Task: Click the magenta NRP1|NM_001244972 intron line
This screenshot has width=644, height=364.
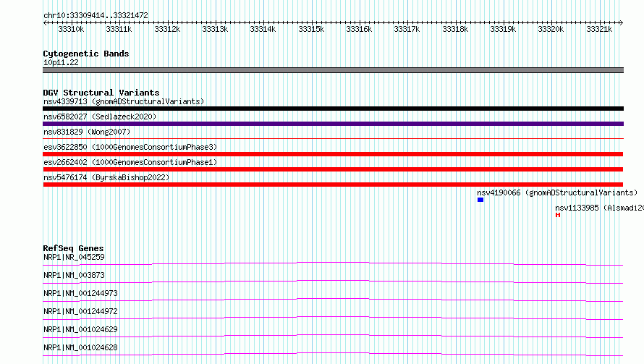Action: [x=333, y=318]
